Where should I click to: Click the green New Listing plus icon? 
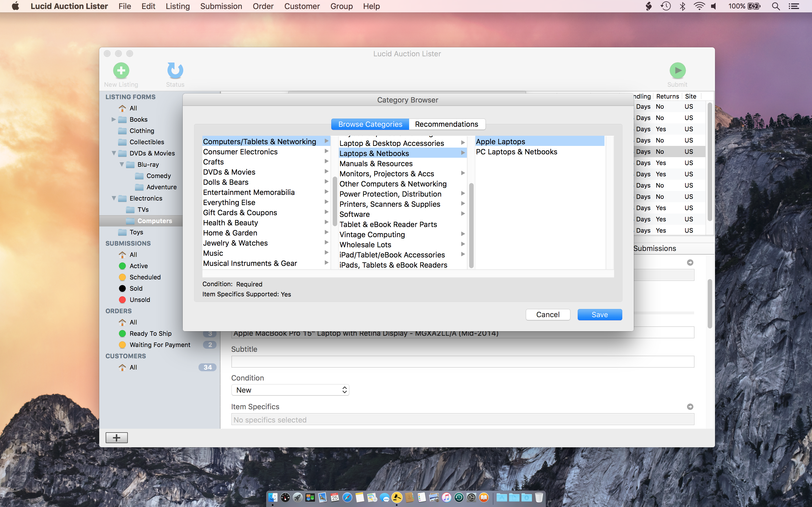pos(121,70)
